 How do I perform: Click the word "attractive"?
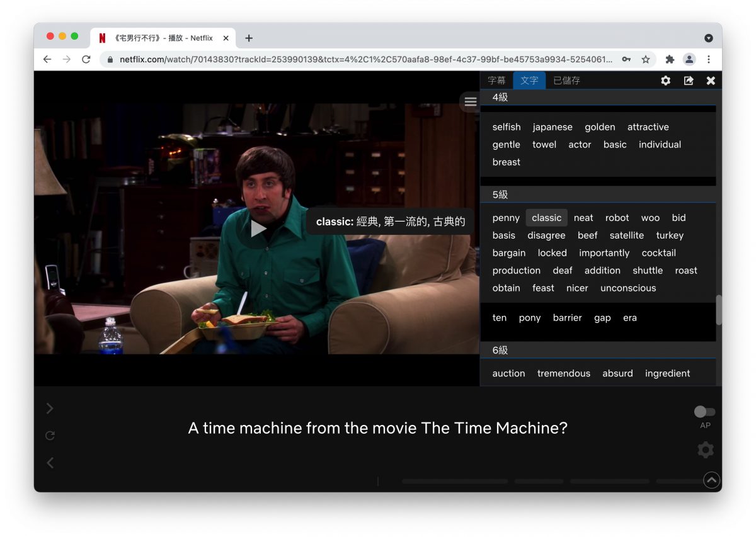coord(648,127)
